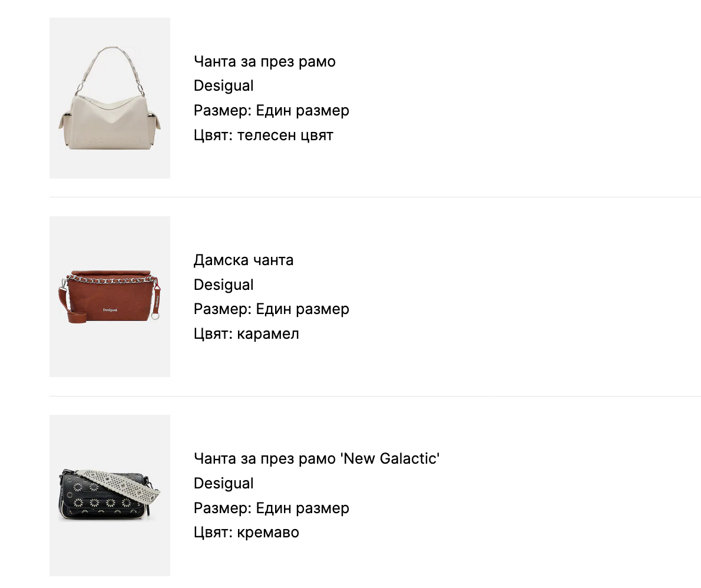Screen dimensions: 701x588
Task: Click the 'Цвят: карамел' text
Action: 246,334
